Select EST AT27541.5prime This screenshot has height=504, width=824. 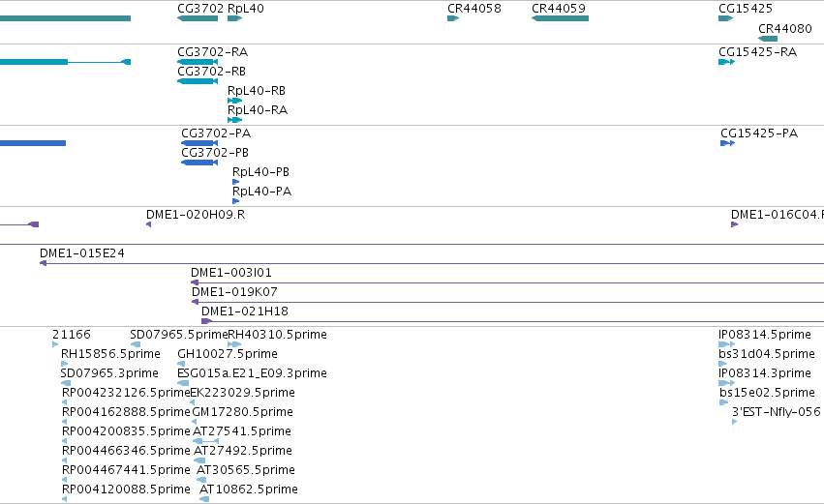(206, 441)
